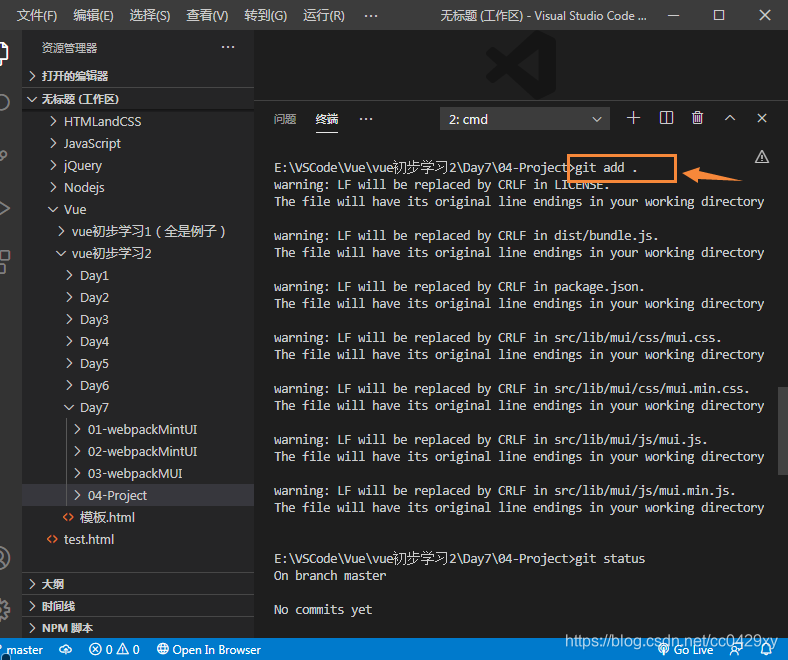Open Accounts icon in activity bar

tap(4, 558)
